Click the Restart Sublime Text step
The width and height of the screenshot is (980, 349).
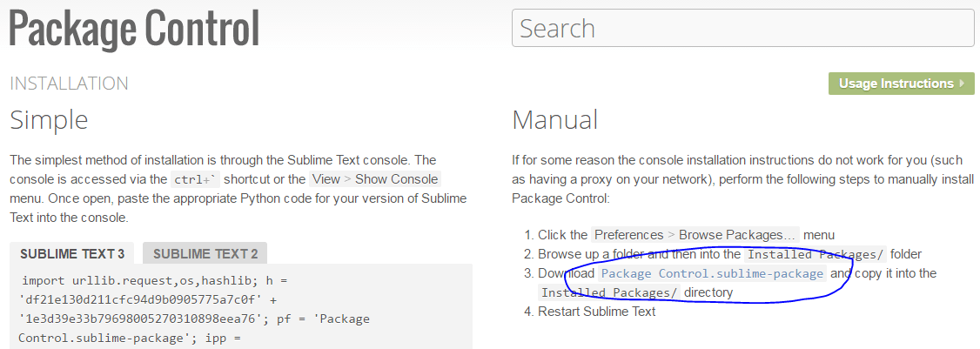point(597,312)
